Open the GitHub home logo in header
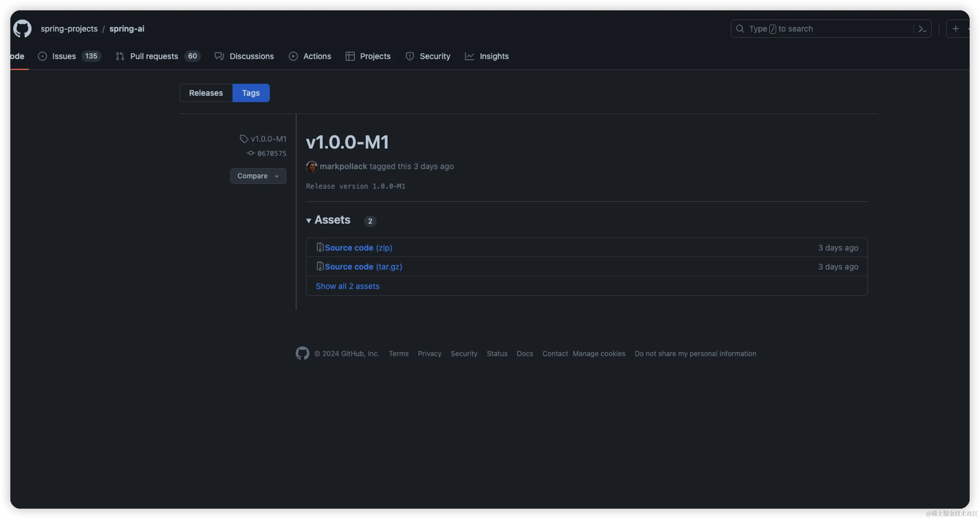 click(x=22, y=28)
